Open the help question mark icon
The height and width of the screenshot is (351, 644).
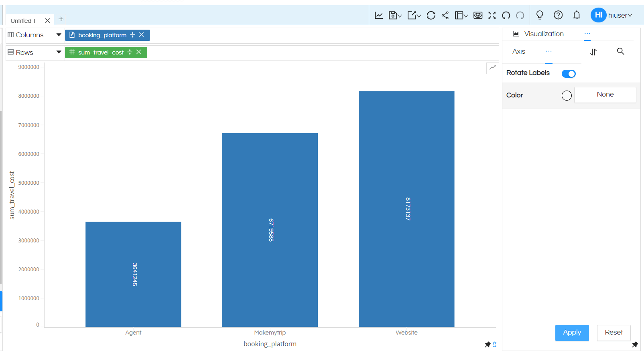click(x=558, y=15)
